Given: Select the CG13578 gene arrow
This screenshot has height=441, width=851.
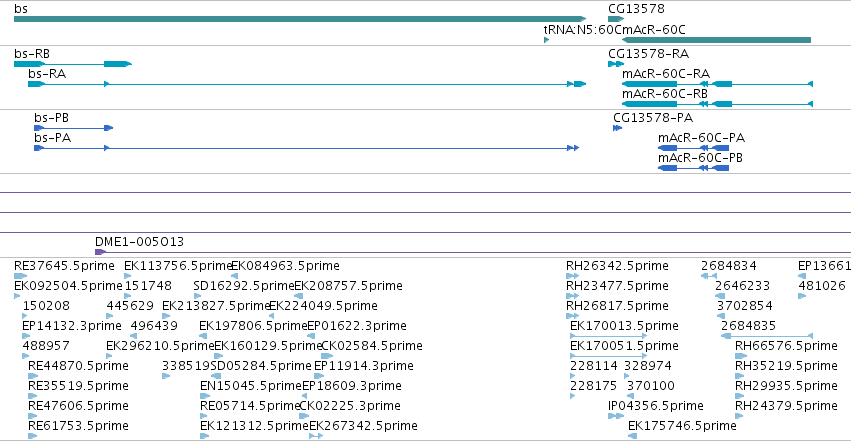Looking at the screenshot, I should (616, 19).
